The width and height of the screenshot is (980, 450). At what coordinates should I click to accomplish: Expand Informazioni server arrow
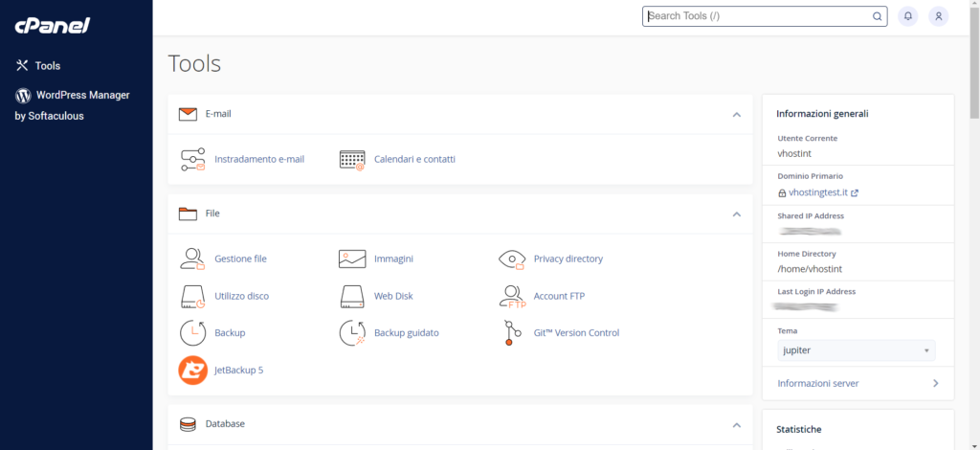[936, 383]
